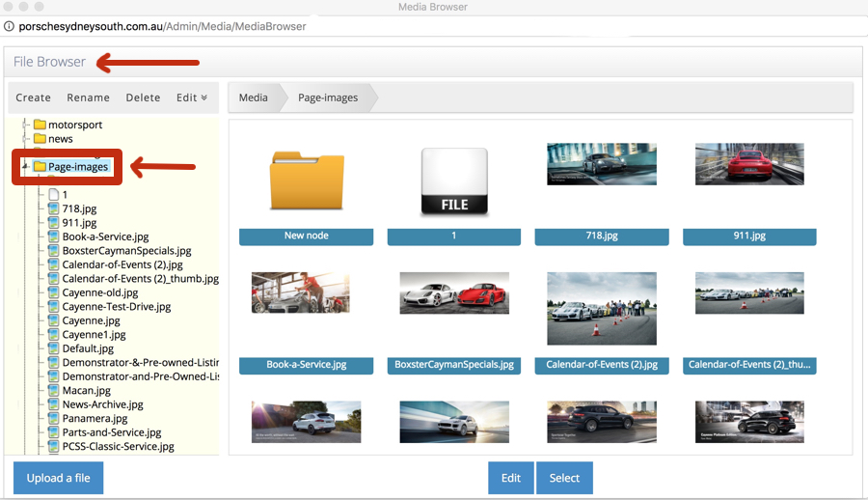Open the New node folder icon
Viewport: 868px width, 500px height.
coord(306,181)
